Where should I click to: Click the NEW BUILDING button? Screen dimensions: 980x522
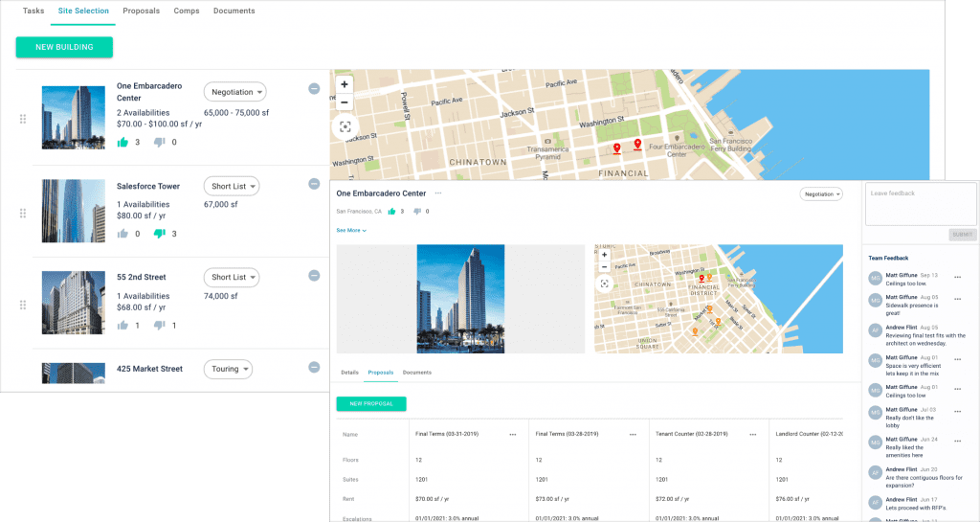point(64,47)
